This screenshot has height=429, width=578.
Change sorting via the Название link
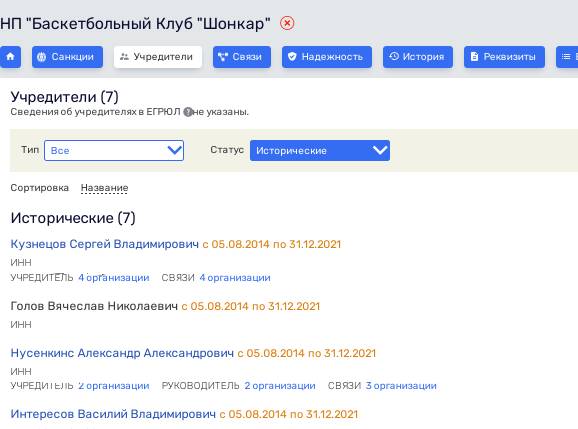(x=104, y=188)
